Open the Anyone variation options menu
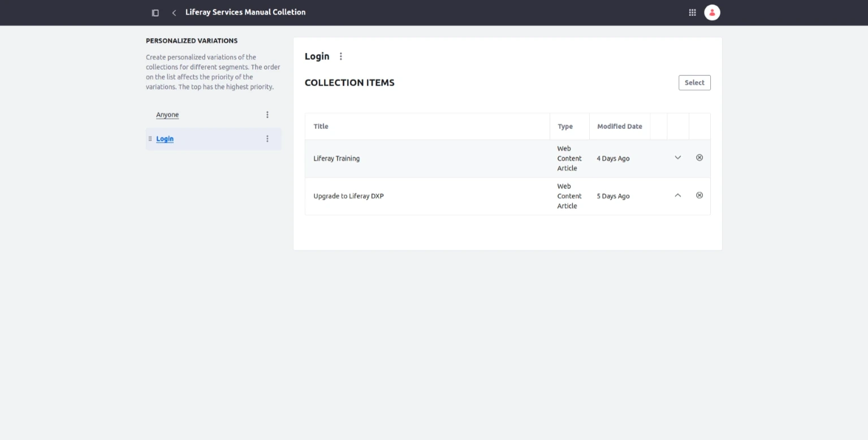The image size is (868, 440). (x=267, y=115)
